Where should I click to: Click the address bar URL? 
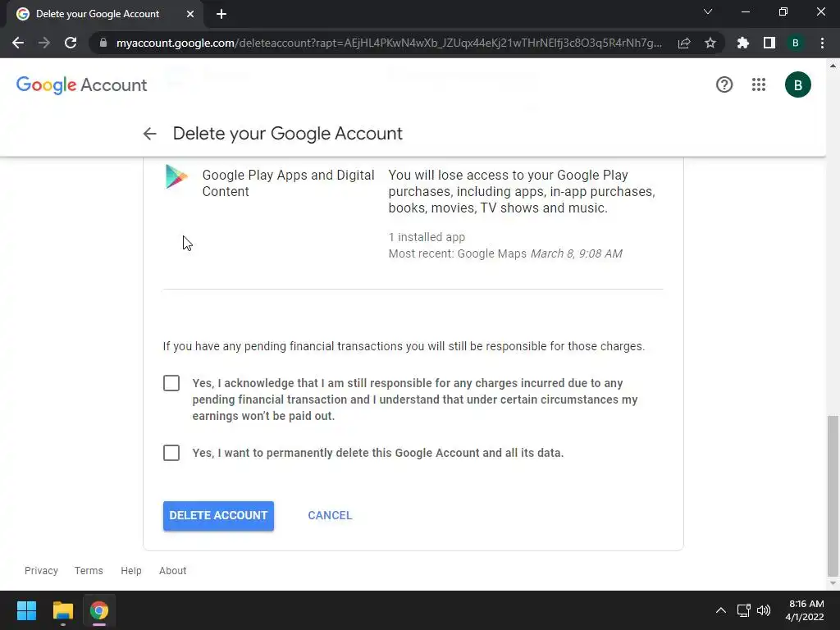(x=389, y=43)
